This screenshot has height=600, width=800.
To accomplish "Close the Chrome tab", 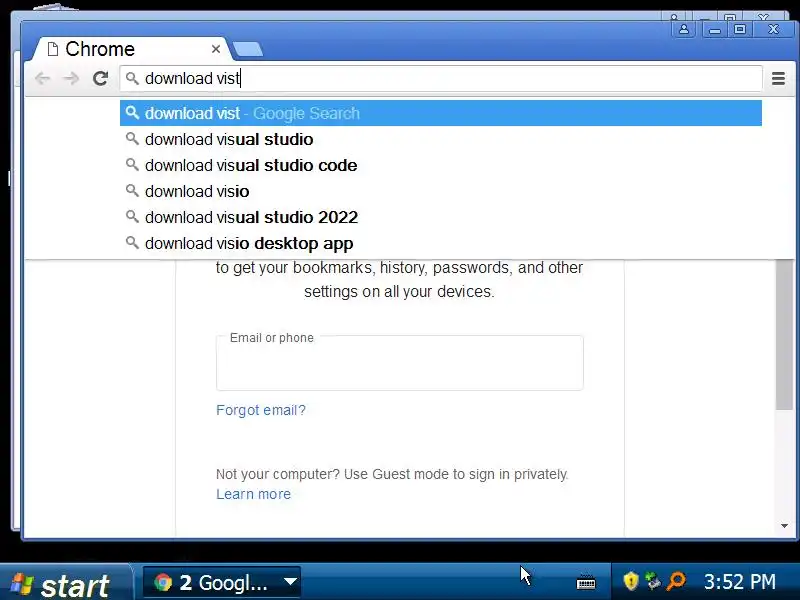I will coord(216,49).
